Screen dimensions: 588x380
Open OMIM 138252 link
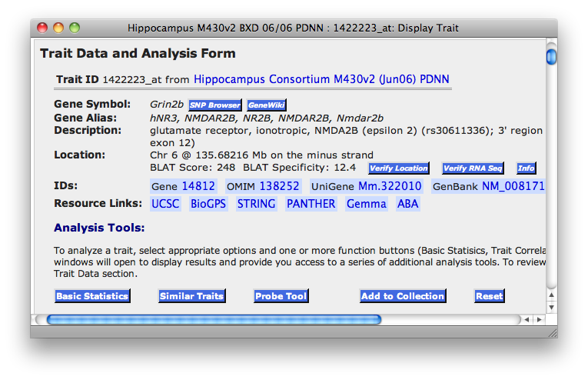(x=279, y=186)
